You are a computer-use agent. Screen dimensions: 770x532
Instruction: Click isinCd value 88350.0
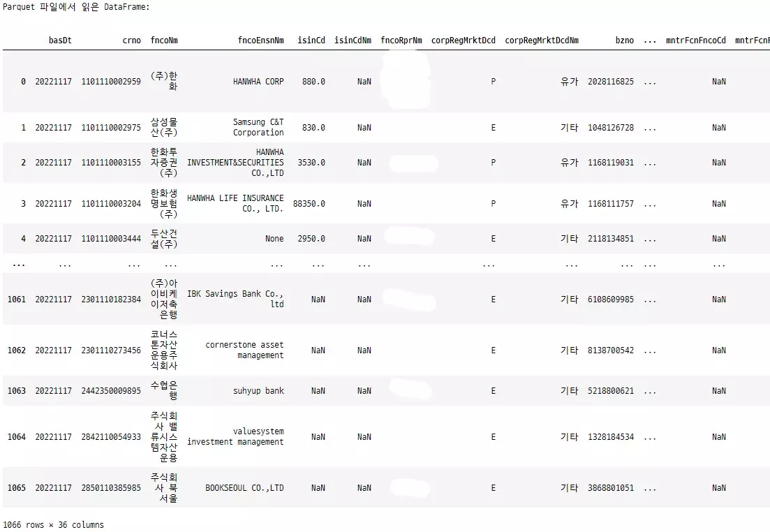(309, 204)
